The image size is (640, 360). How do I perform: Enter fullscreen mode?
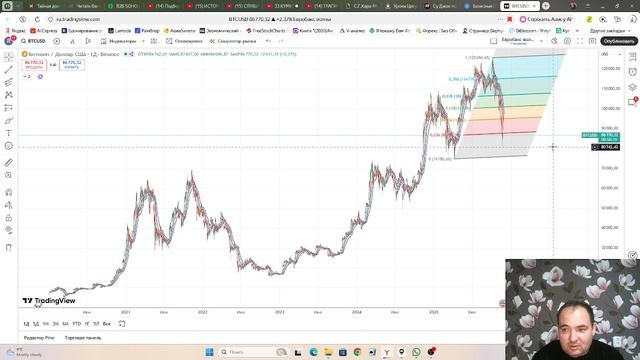pyautogui.click(x=580, y=41)
